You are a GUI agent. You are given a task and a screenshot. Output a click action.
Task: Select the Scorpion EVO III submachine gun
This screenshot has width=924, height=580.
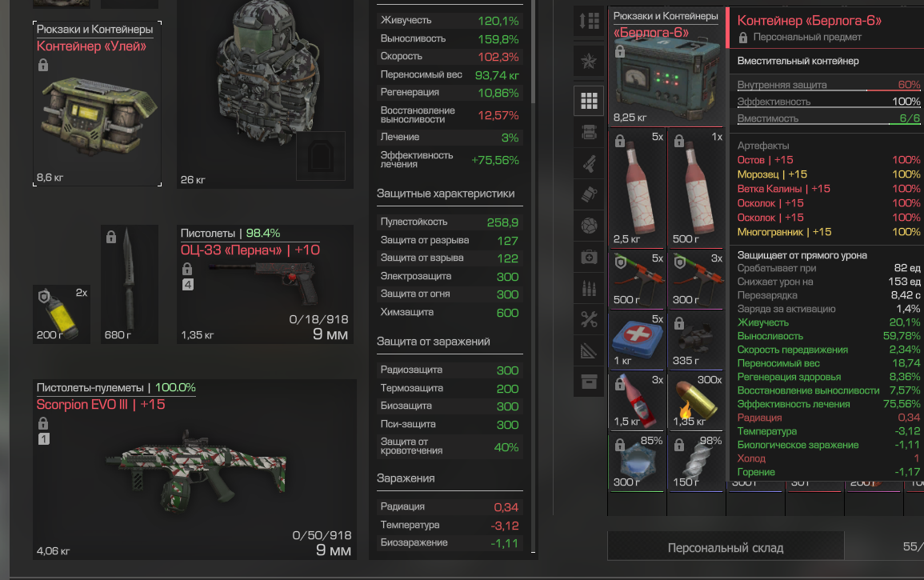click(194, 469)
